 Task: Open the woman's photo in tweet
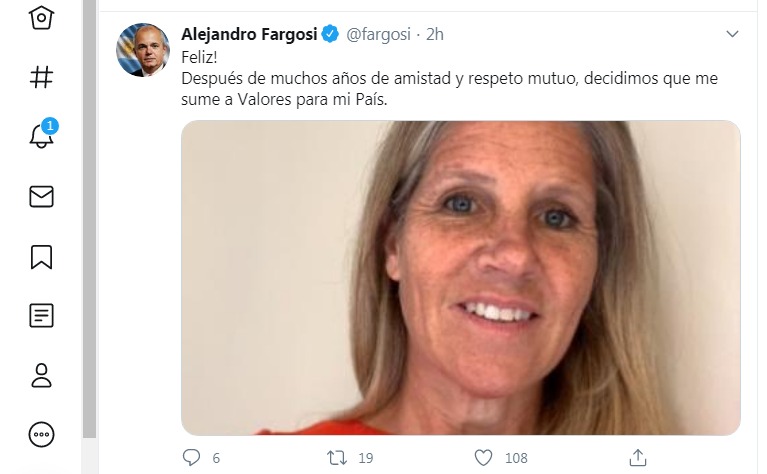460,278
